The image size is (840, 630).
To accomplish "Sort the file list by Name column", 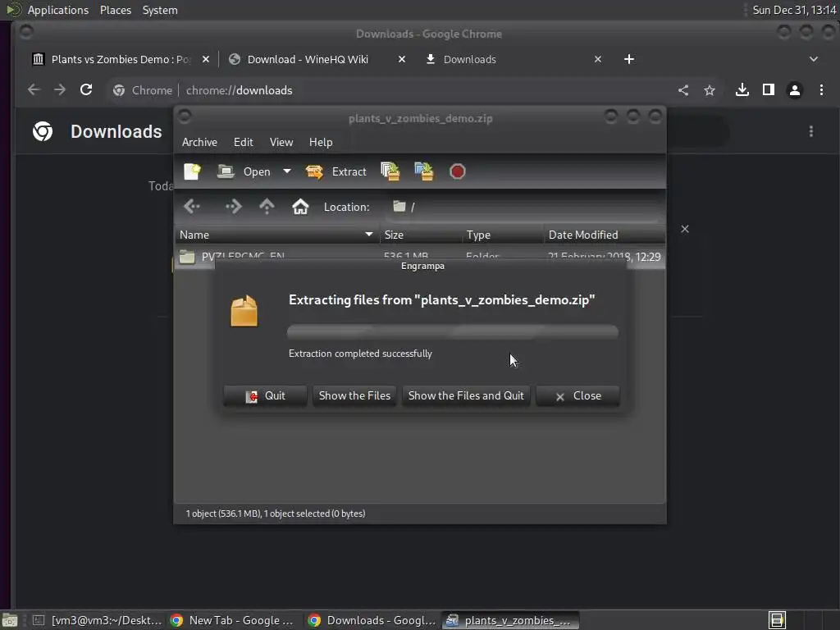I will tap(277, 235).
